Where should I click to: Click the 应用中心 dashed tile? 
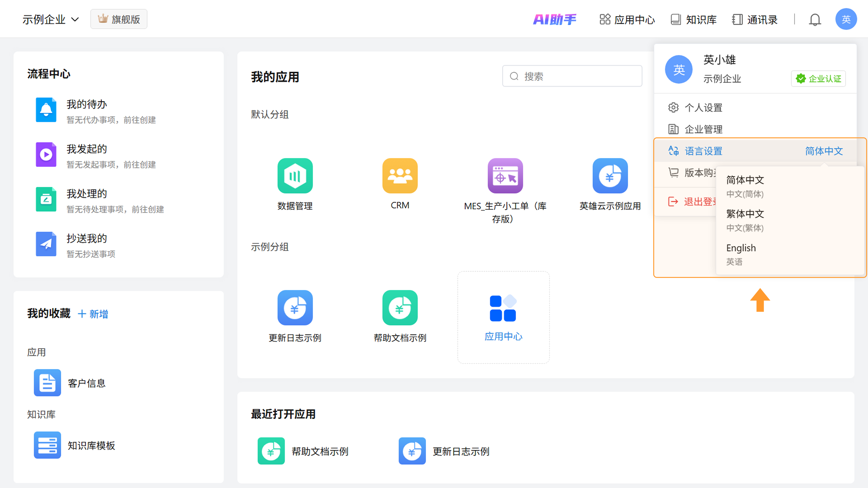click(x=503, y=317)
